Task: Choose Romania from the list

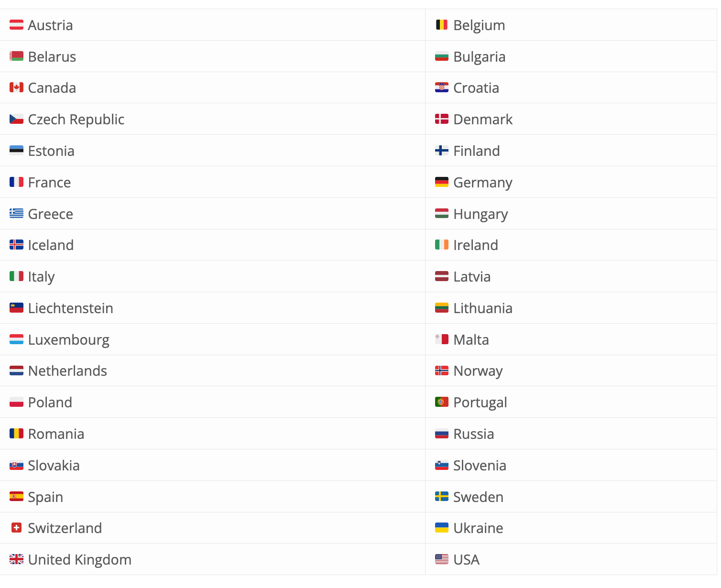Action: point(56,434)
